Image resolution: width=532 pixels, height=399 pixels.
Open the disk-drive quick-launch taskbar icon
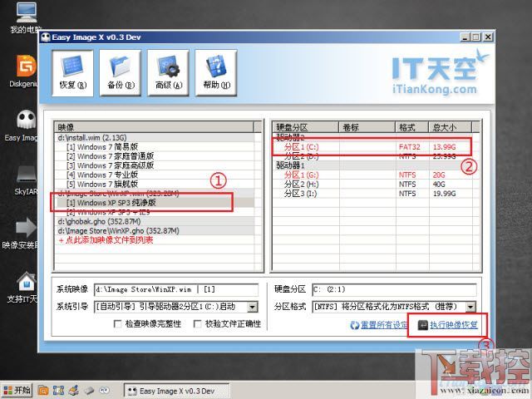(89, 391)
